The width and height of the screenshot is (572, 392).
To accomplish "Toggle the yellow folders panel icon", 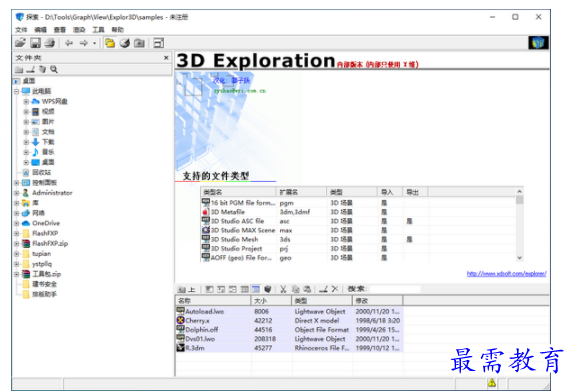I will point(109,43).
